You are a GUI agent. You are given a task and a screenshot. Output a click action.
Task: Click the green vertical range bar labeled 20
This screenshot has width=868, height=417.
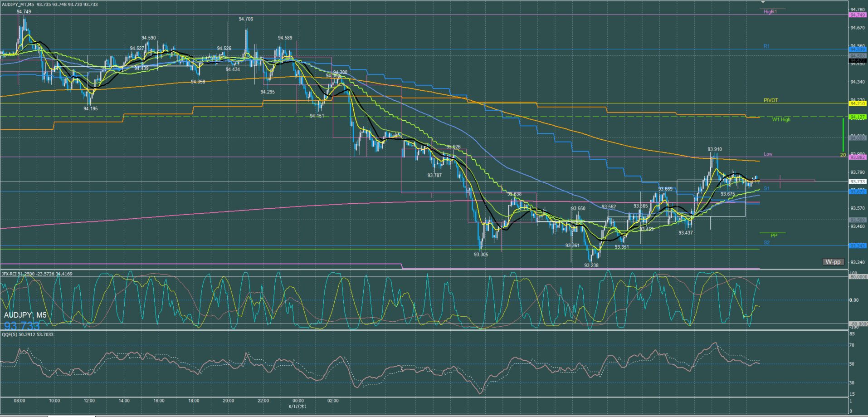point(843,135)
